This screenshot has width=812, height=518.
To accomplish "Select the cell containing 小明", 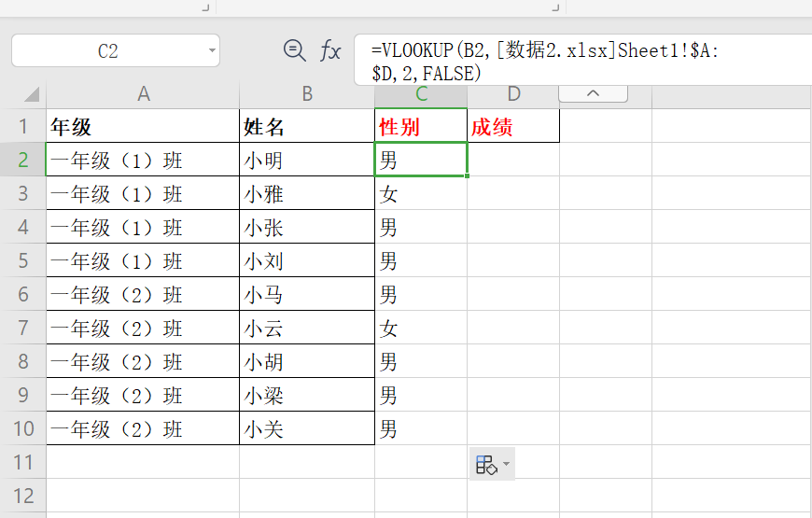I will (x=307, y=160).
